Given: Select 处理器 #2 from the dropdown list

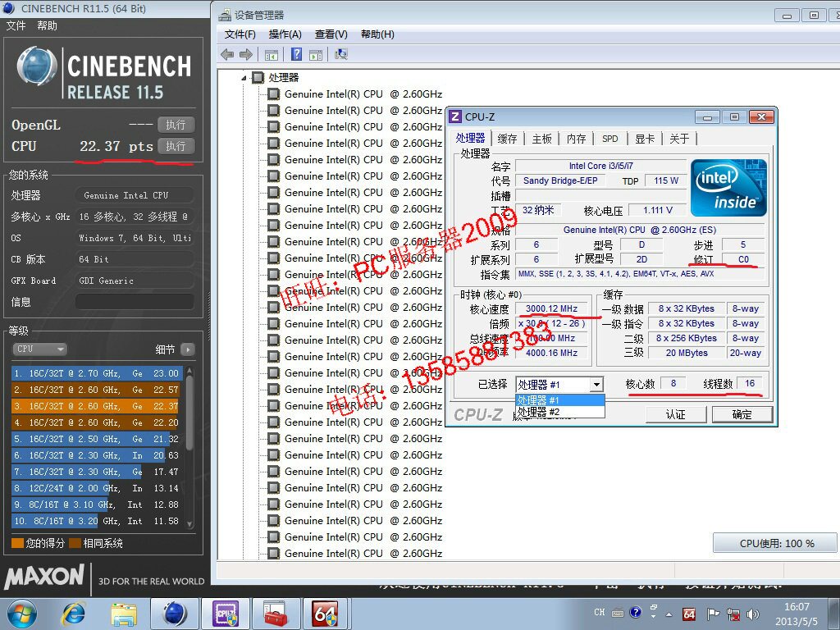Looking at the screenshot, I should click(x=539, y=412).
